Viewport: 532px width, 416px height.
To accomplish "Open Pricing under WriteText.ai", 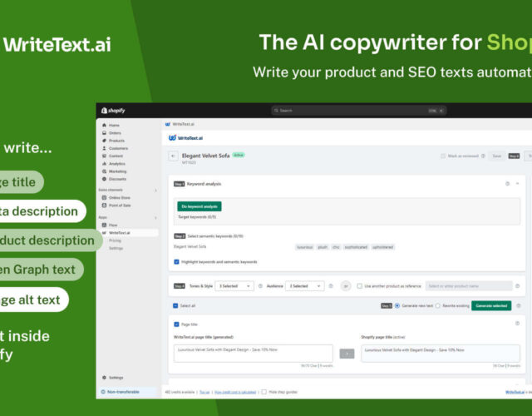I will tap(115, 240).
